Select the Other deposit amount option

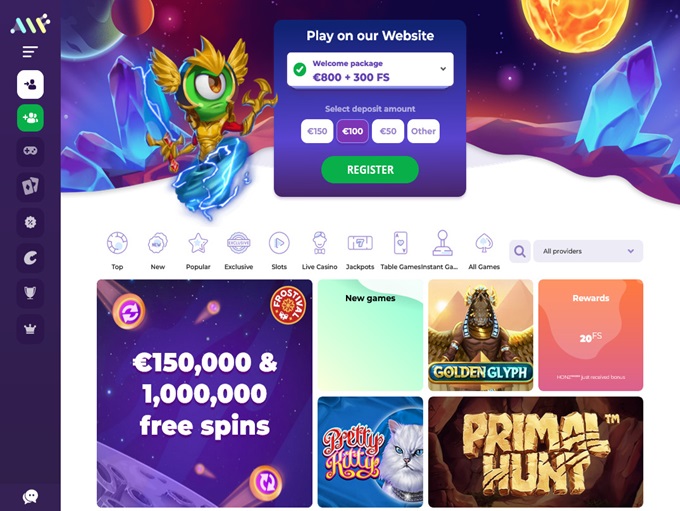pos(423,131)
